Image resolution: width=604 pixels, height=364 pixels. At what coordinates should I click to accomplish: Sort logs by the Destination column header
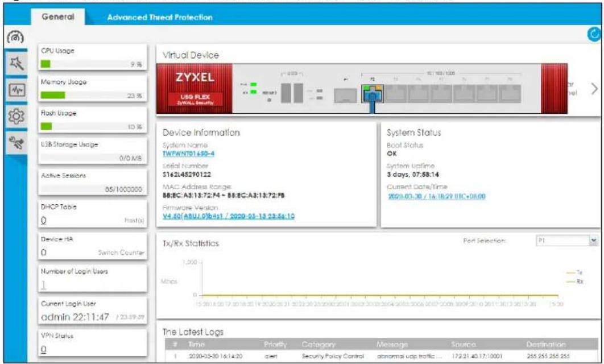(546, 344)
